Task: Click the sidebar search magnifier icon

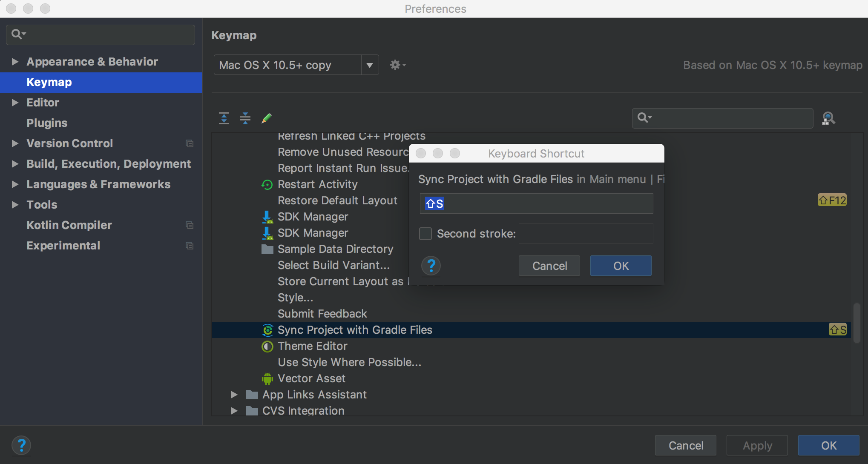Action: pyautogui.click(x=18, y=34)
